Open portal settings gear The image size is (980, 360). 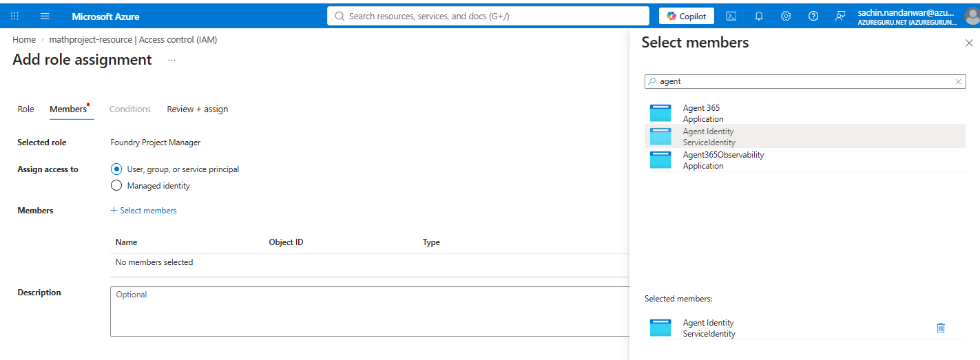coord(786,16)
